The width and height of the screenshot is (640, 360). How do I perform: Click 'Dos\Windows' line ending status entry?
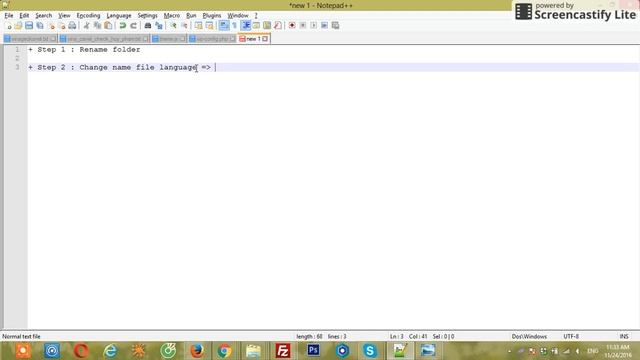pos(529,336)
